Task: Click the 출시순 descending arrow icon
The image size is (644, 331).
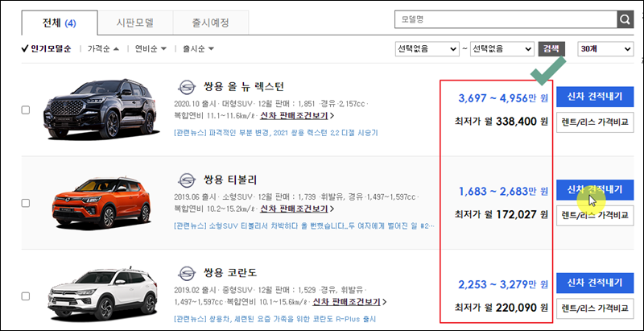Action: pyautogui.click(x=211, y=49)
